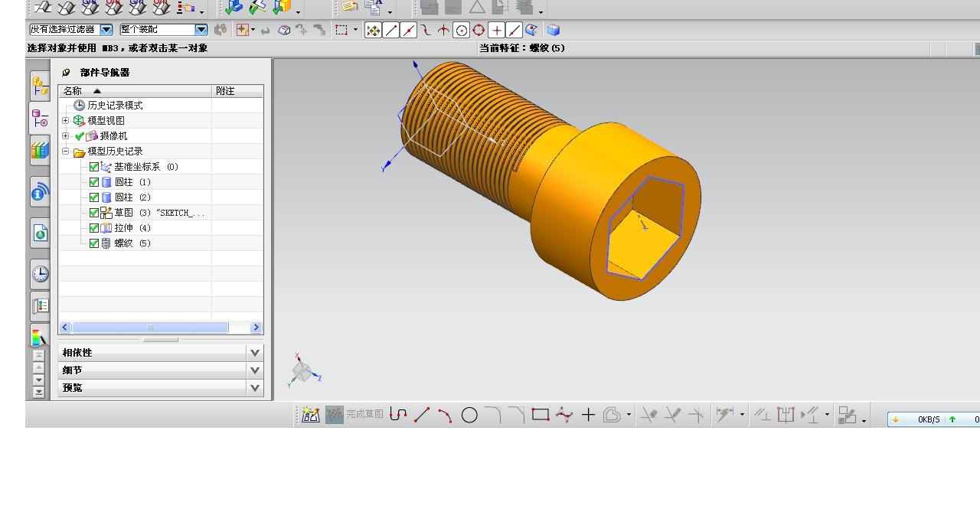The width and height of the screenshot is (980, 525).
Task: Expand the 预览 panel section
Action: 255,388
